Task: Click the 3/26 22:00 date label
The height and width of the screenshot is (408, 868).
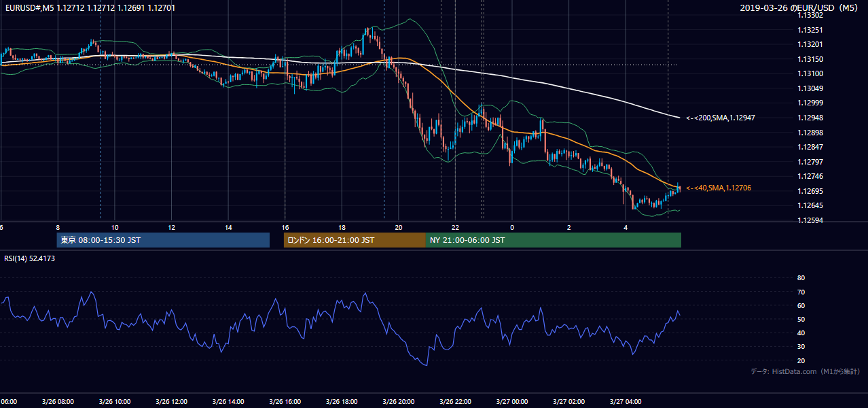Action: pyautogui.click(x=455, y=402)
